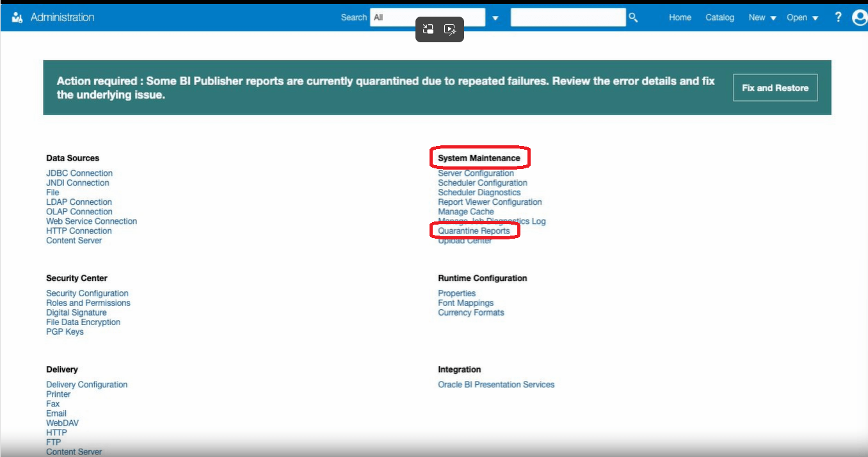Focus the search text field
Image resolution: width=868 pixels, height=457 pixels.
568,17
